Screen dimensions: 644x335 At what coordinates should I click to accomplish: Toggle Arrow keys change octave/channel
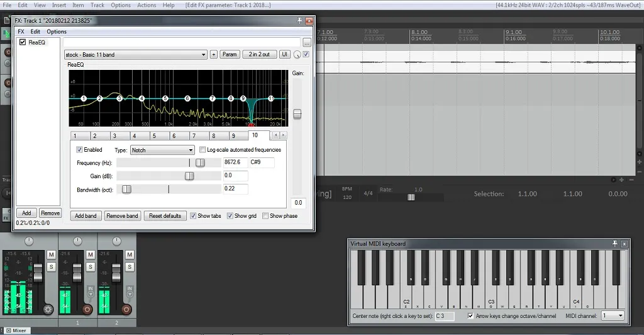coord(470,315)
